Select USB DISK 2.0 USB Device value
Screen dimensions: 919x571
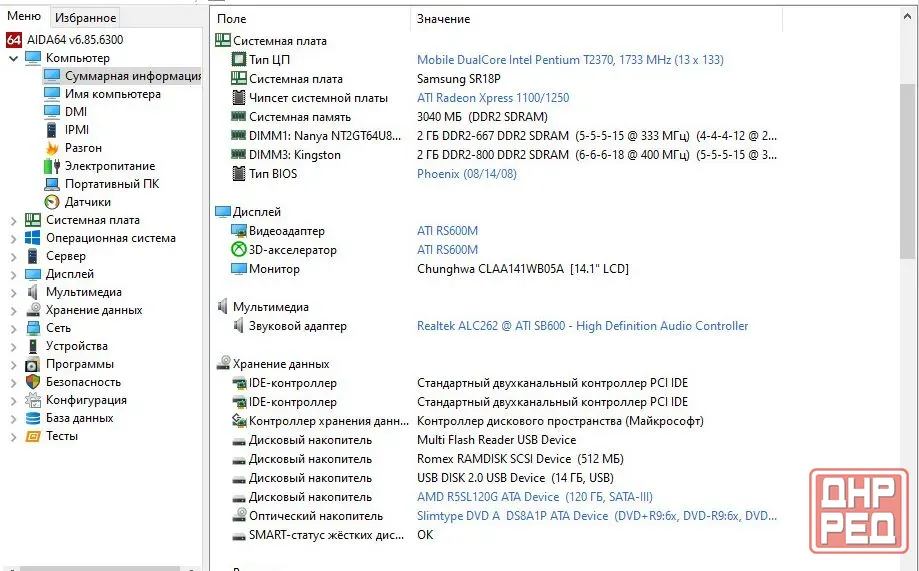click(516, 478)
